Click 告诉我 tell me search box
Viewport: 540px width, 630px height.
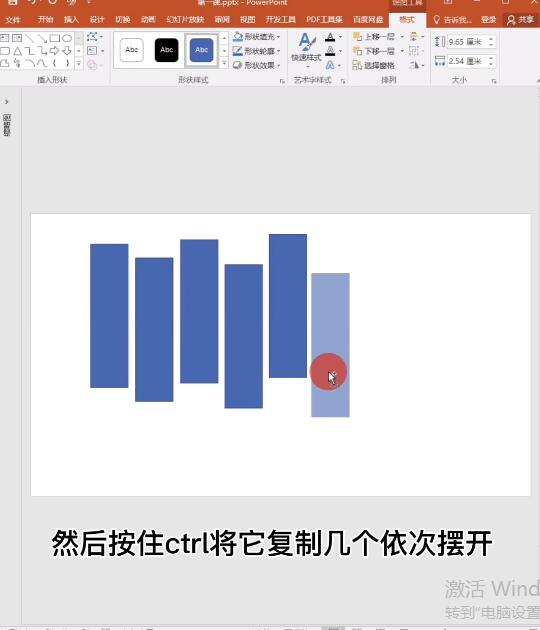coord(453,20)
